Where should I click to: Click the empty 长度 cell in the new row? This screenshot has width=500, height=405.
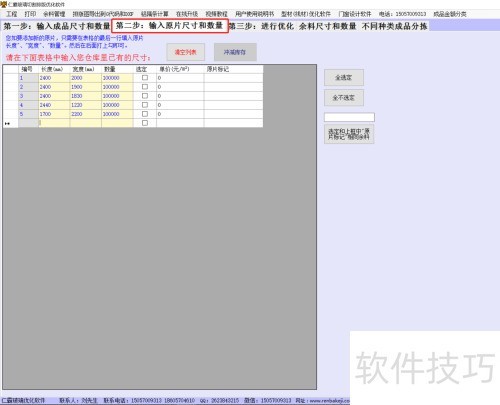coord(54,123)
